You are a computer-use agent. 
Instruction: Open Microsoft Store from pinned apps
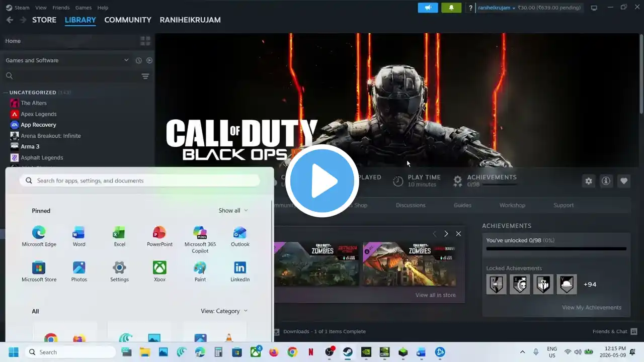[x=39, y=271]
